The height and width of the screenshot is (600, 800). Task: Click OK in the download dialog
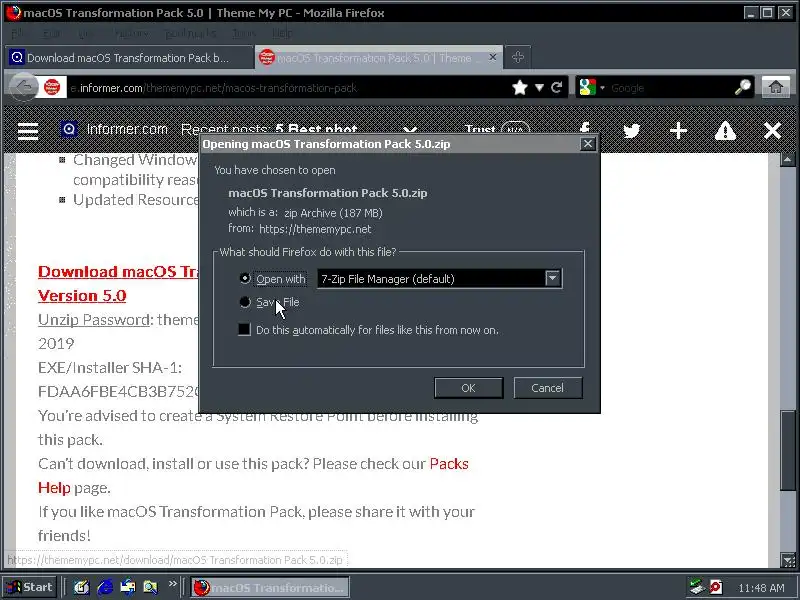[x=468, y=388]
